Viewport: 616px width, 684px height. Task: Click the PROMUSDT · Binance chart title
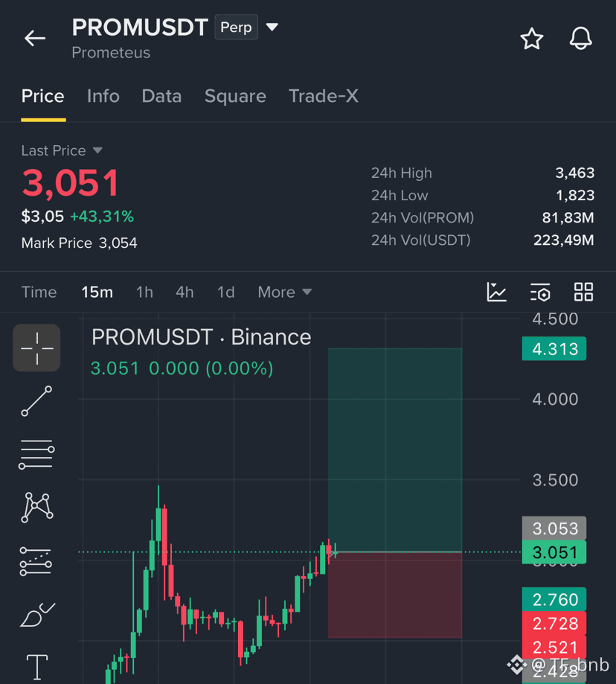tap(201, 336)
